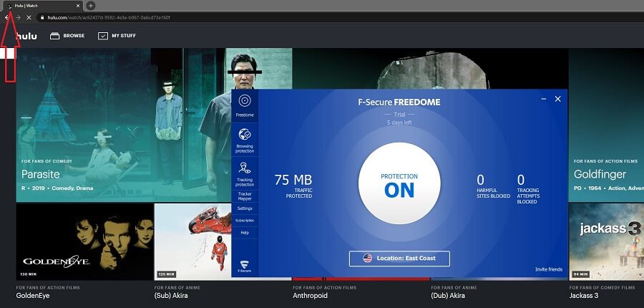Click the Parasite title text
This screenshot has width=644, height=308.
tap(41, 174)
